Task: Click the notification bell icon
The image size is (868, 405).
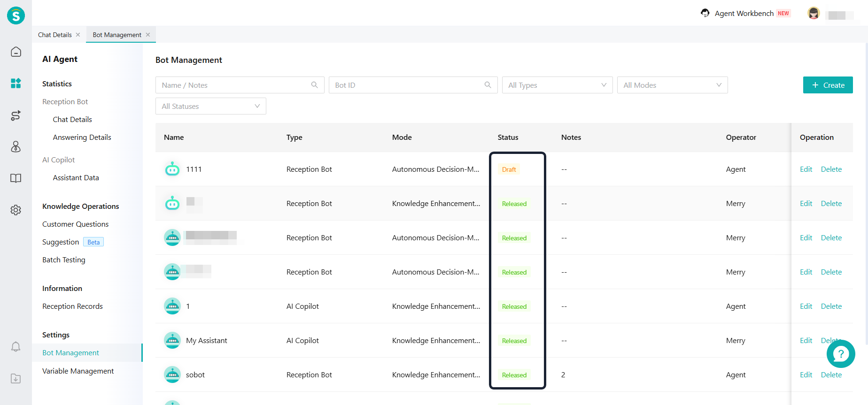Action: 16,347
